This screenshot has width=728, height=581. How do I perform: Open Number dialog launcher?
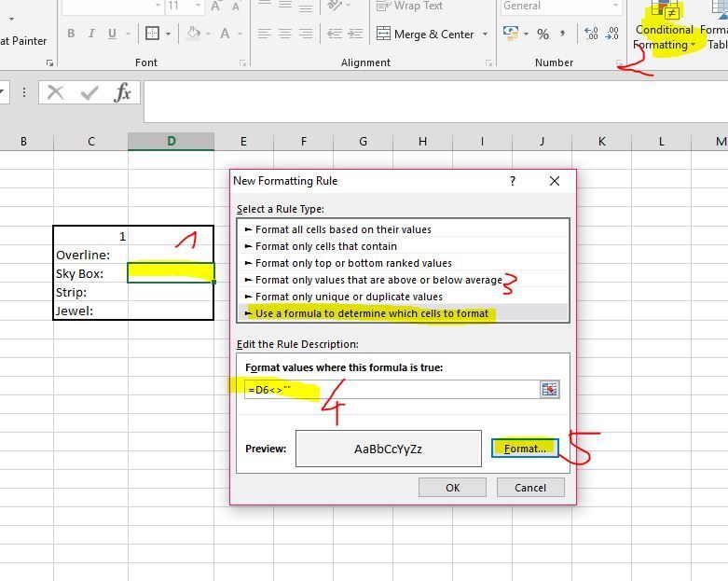[x=619, y=62]
